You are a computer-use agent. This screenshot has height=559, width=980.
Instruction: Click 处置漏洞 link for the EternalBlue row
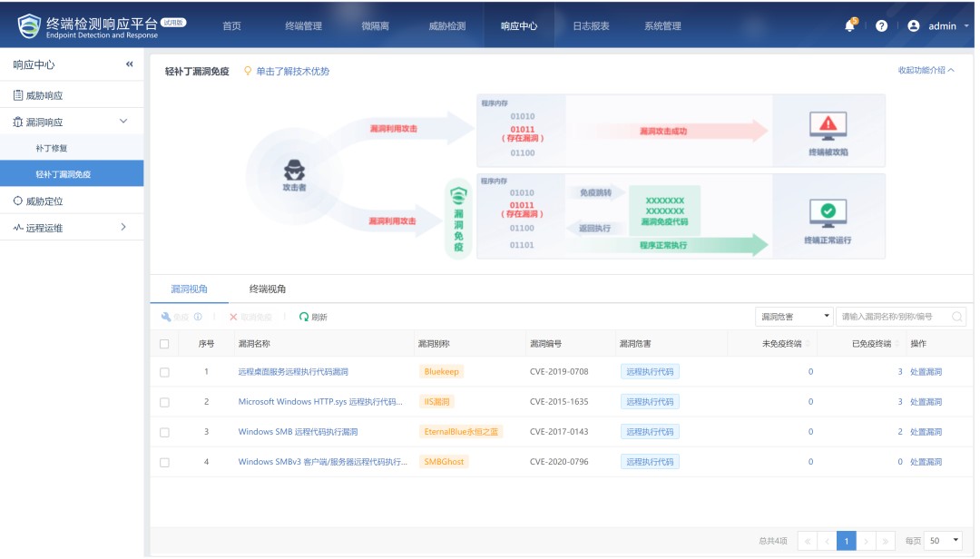click(926, 432)
